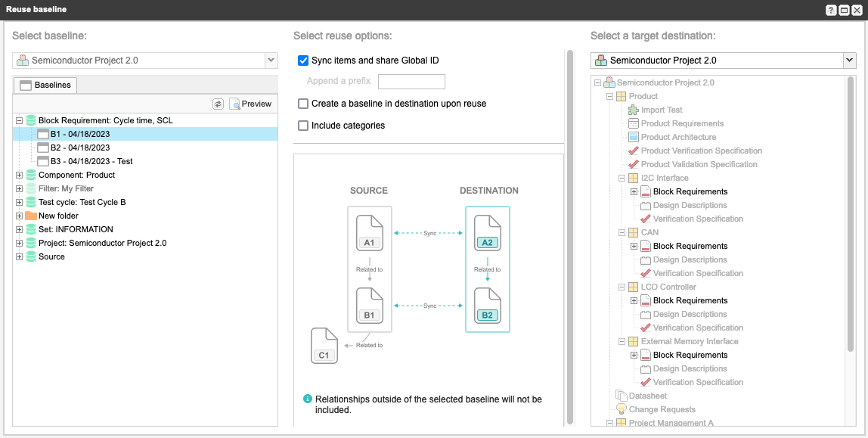Click the B2 - 04/18/2023 baseline icon

pyautogui.click(x=42, y=148)
